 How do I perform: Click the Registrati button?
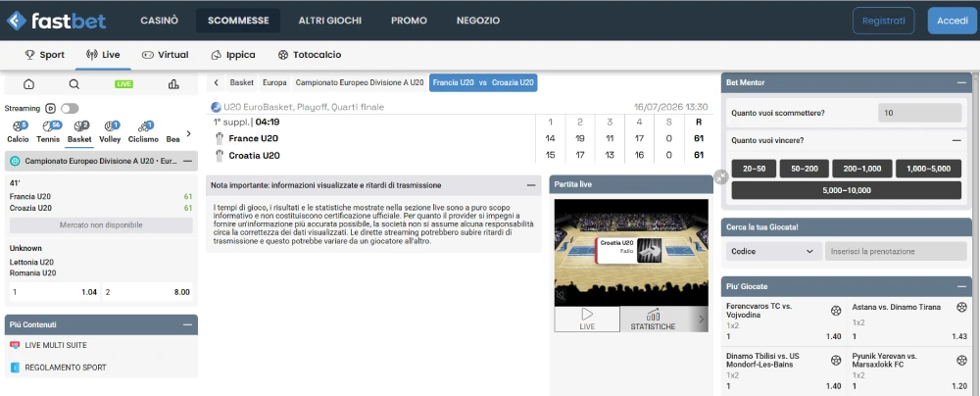(x=884, y=21)
